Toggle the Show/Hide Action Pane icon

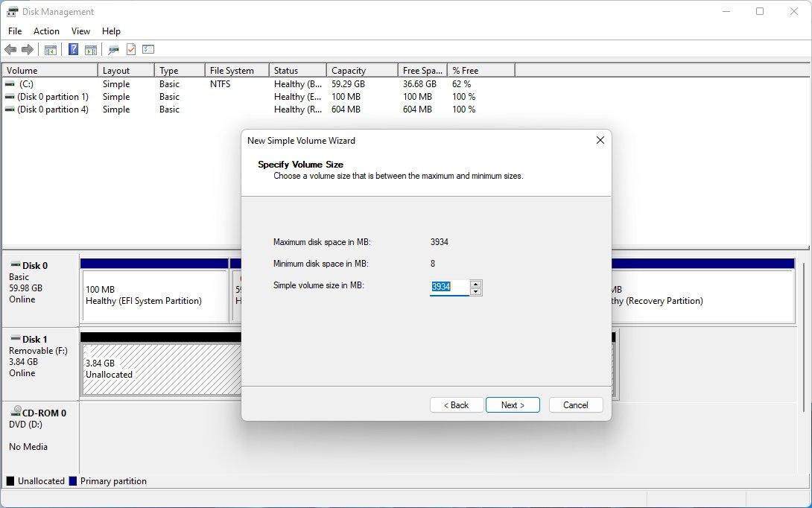(x=91, y=50)
